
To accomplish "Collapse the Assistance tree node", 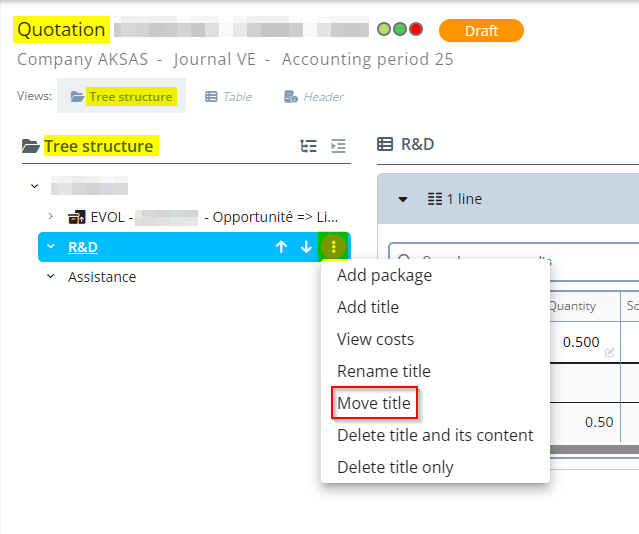I will 51,277.
